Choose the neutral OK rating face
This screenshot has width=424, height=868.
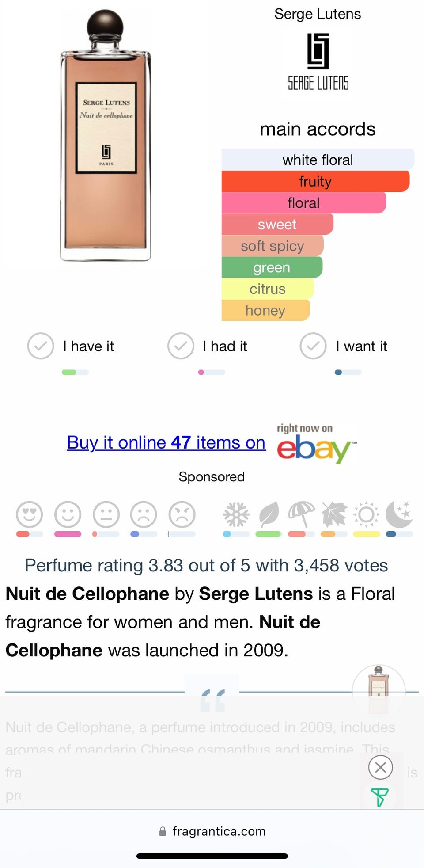coord(106,514)
